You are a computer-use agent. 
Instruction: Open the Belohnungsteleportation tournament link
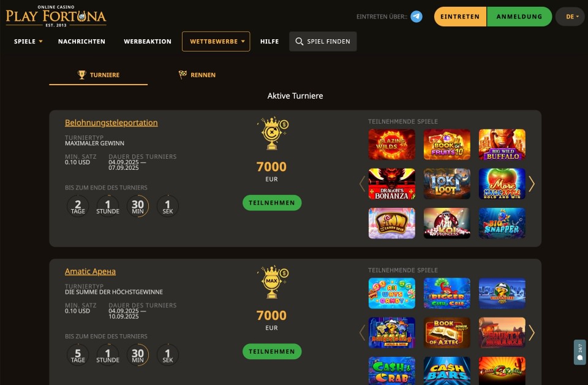point(111,123)
